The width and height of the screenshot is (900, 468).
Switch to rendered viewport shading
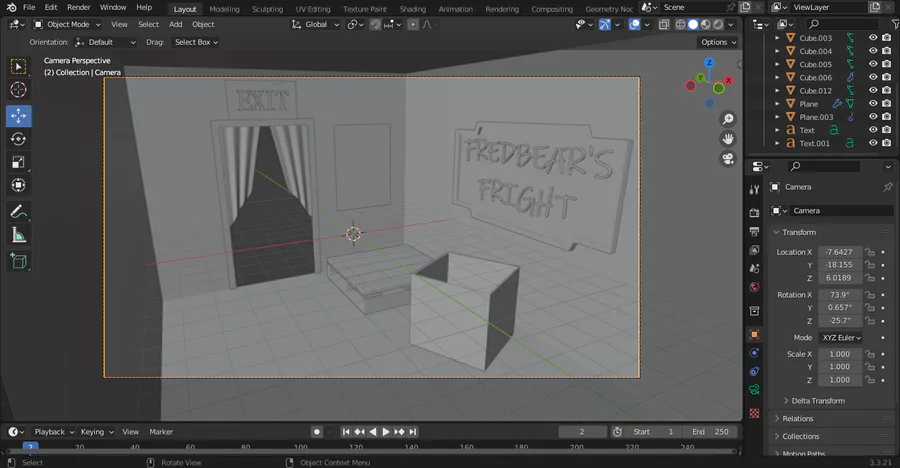click(x=719, y=25)
